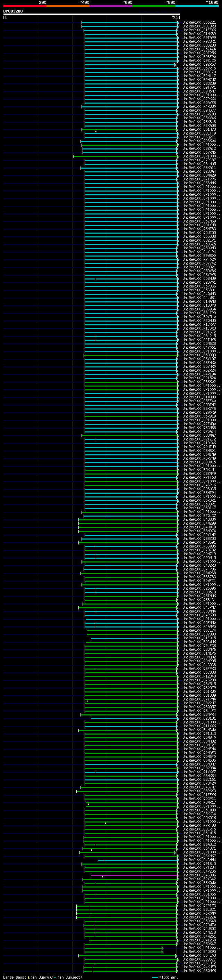Viewport: 222px width, 980px height.
Task: Select hit label UniRef100_C5DBR1
Action: click(x=199, y=504)
